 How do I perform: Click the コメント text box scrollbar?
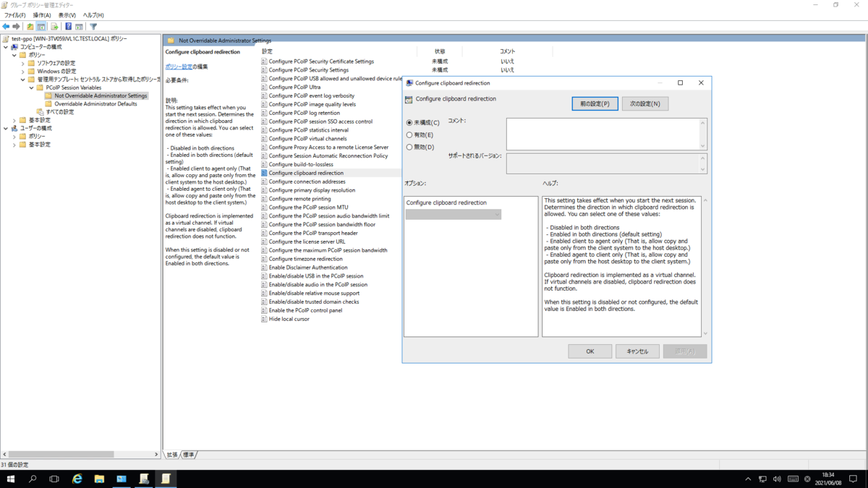tap(702, 134)
